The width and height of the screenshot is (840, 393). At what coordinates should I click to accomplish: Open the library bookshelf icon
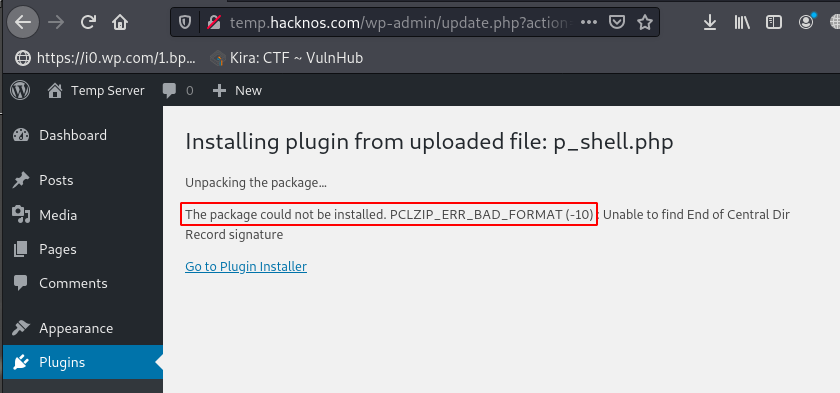pyautogui.click(x=742, y=22)
